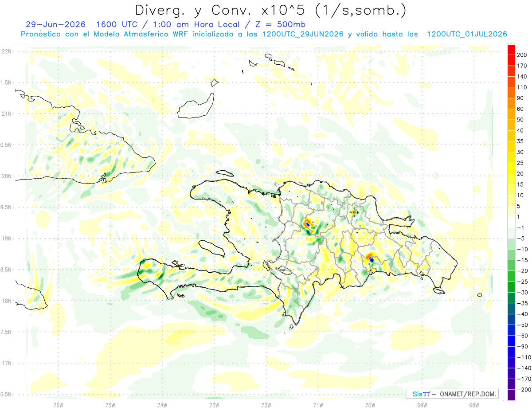Viewport: 532px width, 411px height.
Task: Click the map title 'Diverg. y Conv. x10^5 (1/s,somb.)'
Action: click(x=270, y=10)
